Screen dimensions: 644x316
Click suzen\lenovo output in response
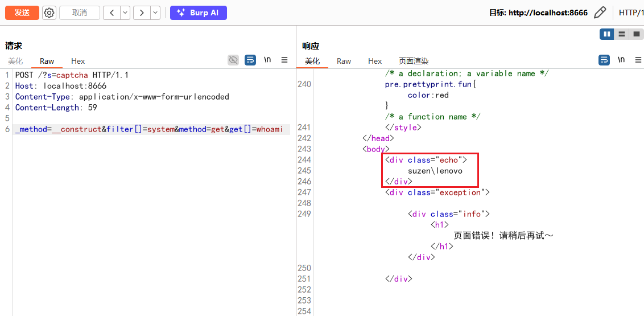tap(435, 171)
